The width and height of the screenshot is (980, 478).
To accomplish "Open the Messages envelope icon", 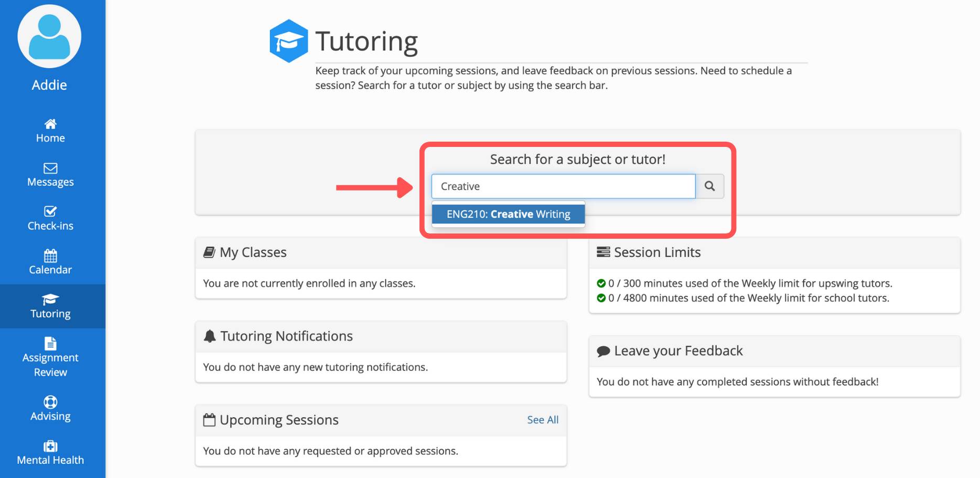I will point(50,168).
